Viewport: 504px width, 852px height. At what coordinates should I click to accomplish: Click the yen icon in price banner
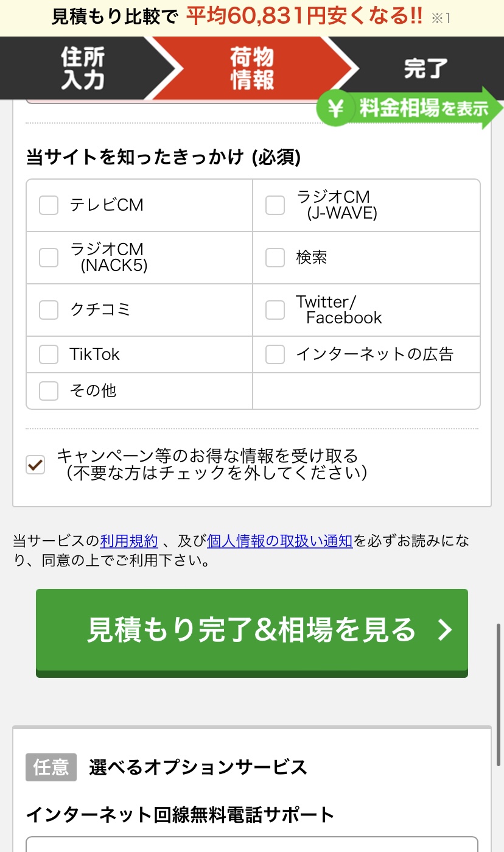tap(335, 109)
